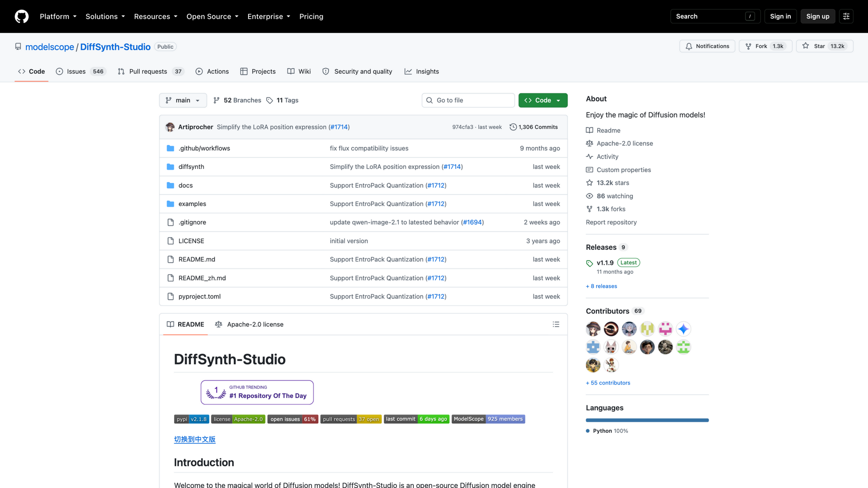Open the Chinese version link 切换到中文版

click(x=195, y=439)
